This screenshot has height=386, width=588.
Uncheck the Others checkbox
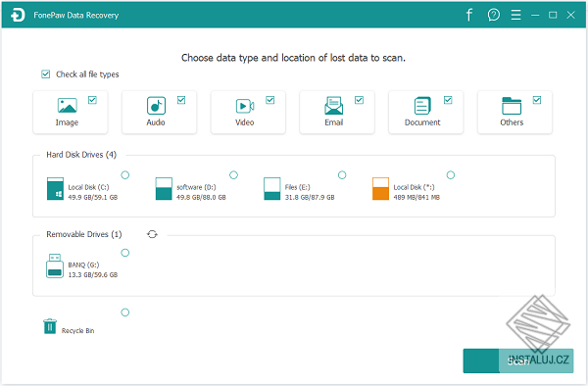[537, 100]
